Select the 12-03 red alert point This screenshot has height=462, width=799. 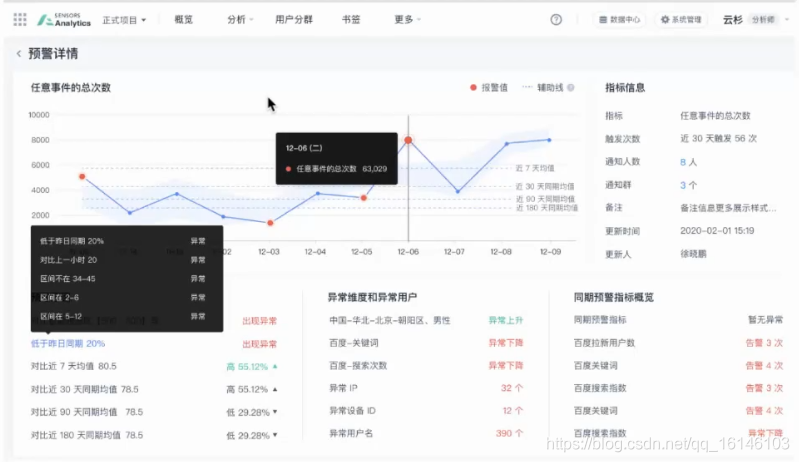coord(270,223)
